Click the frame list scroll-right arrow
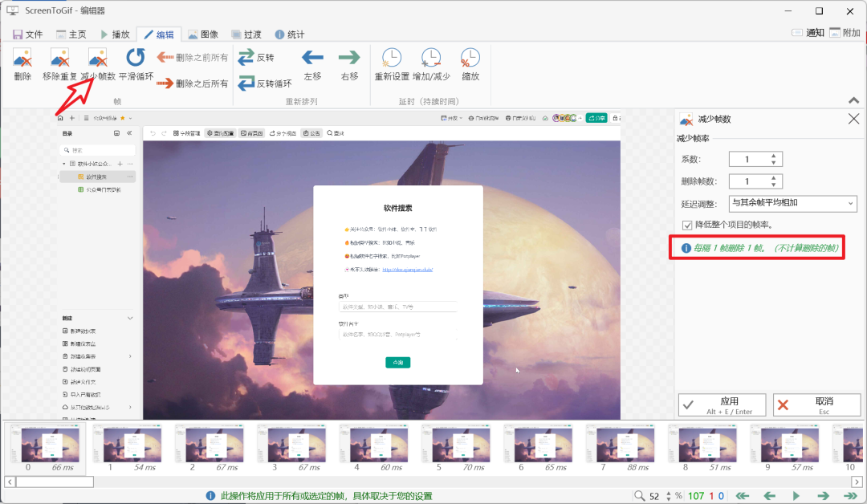This screenshot has width=867, height=504. tap(857, 482)
